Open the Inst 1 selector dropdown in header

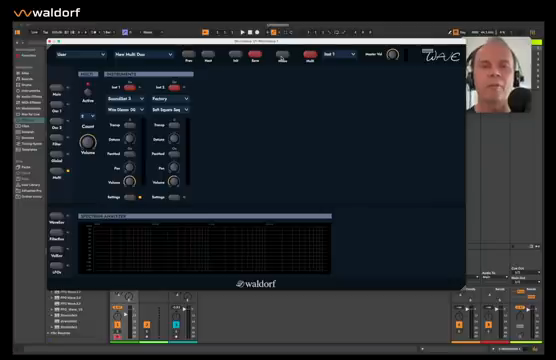point(339,54)
